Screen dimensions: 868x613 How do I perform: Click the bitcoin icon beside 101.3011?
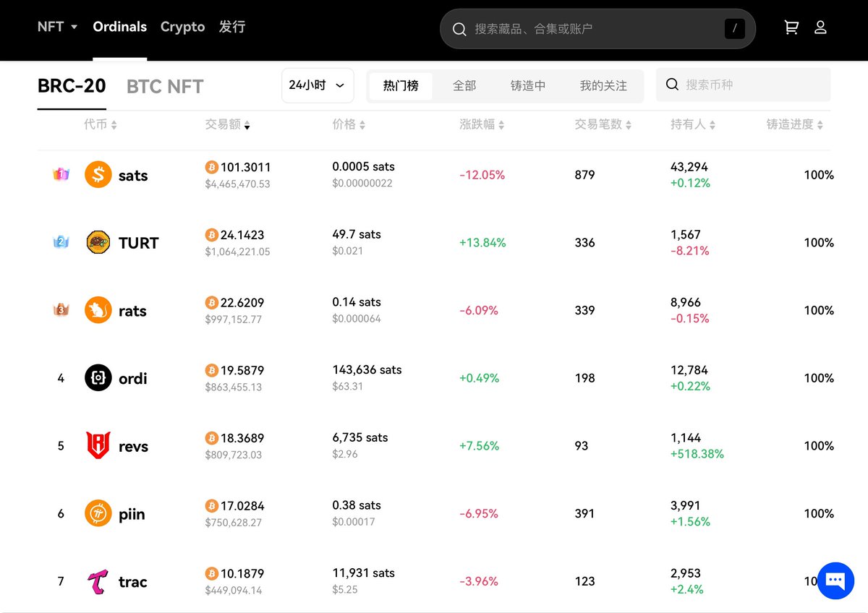click(211, 167)
